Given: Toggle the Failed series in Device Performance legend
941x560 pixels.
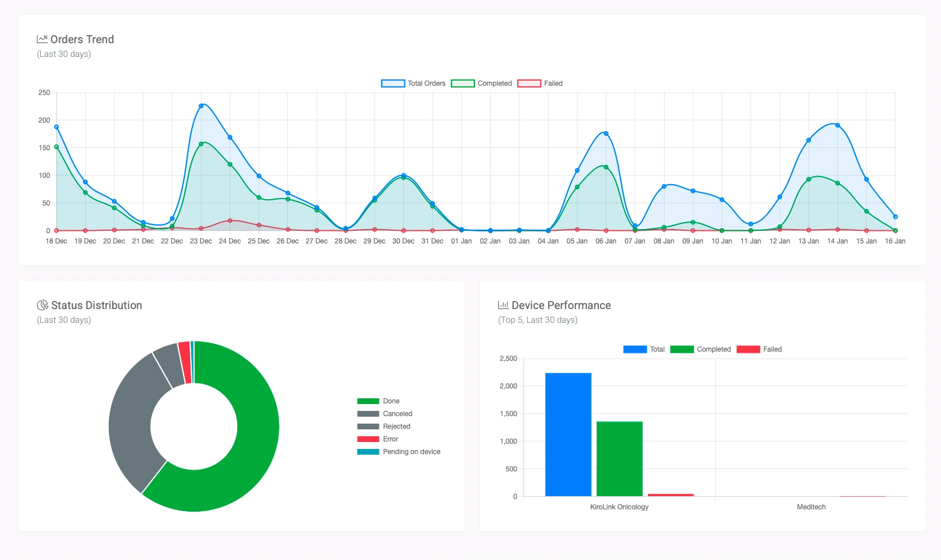Looking at the screenshot, I should [747, 349].
